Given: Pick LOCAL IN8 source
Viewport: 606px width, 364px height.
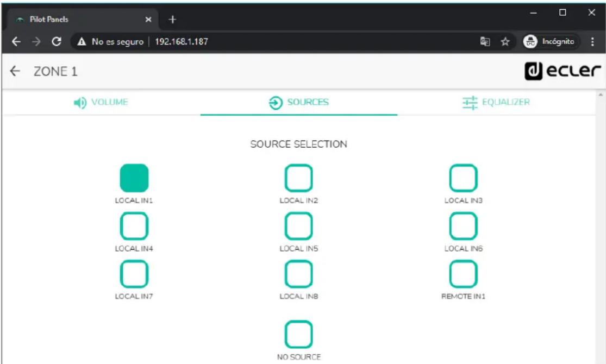Looking at the screenshot, I should point(299,274).
